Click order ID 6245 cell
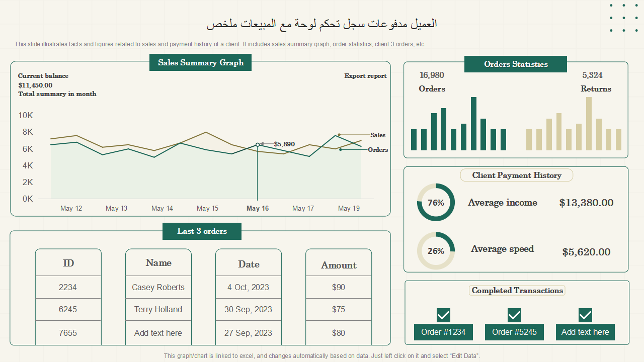The width and height of the screenshot is (644, 362). [68, 309]
